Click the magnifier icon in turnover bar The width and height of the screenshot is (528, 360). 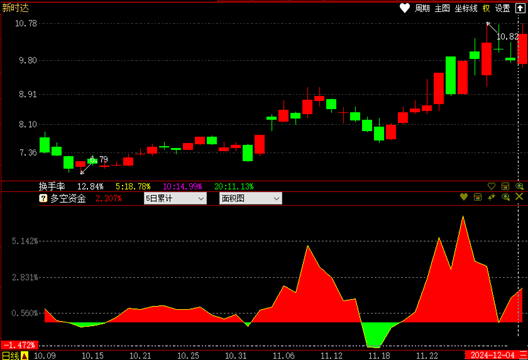tap(519, 186)
